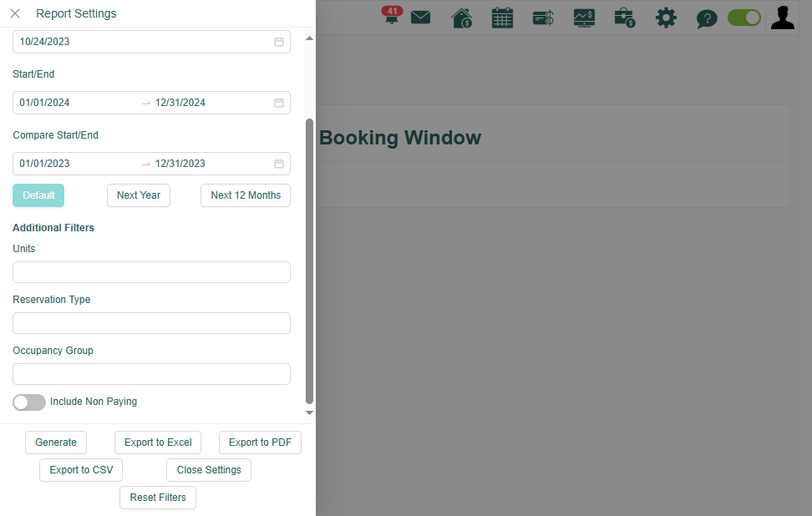Screen dimensions: 812x516
Task: Switch the green toggle in top bar
Action: pyautogui.click(x=744, y=18)
